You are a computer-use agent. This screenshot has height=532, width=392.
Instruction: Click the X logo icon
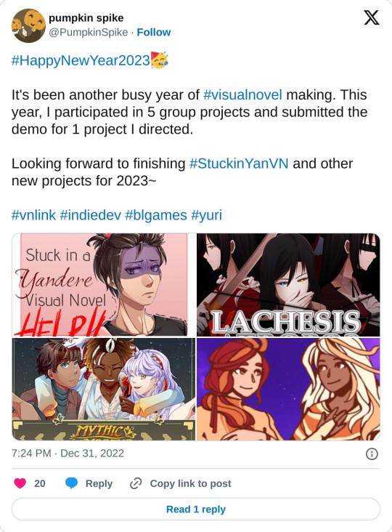click(x=372, y=17)
